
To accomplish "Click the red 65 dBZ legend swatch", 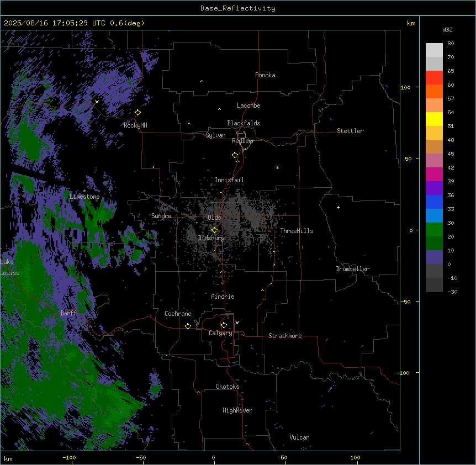I will pos(434,78).
